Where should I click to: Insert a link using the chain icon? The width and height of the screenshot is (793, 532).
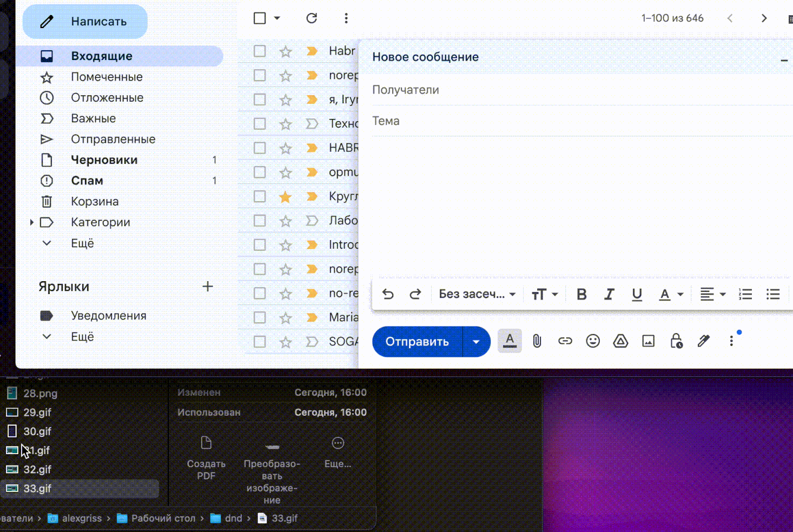pos(565,341)
